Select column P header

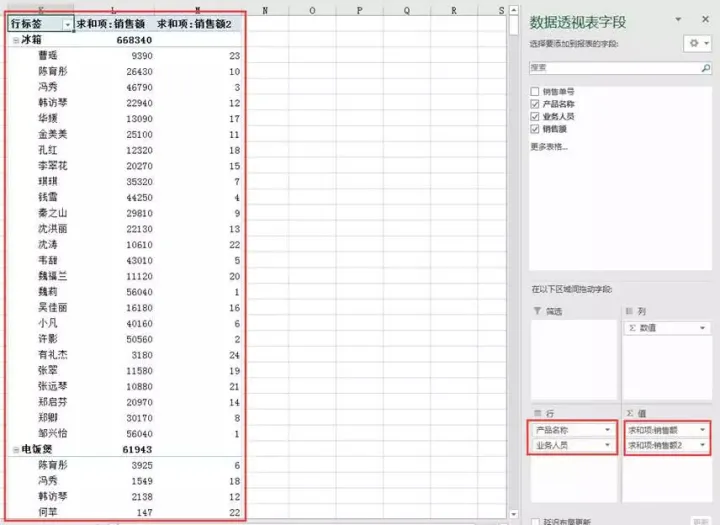pos(360,10)
